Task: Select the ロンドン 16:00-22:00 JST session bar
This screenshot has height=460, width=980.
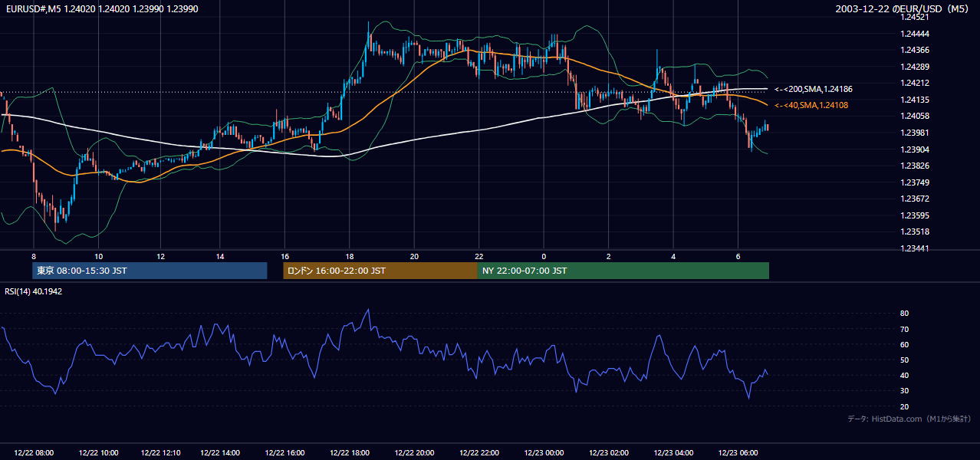Action: pyautogui.click(x=380, y=271)
